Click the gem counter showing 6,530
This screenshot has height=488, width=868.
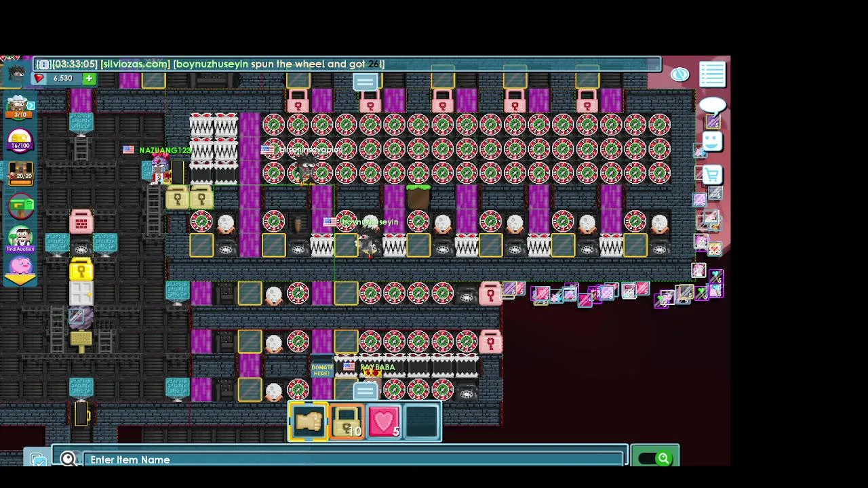pos(62,79)
